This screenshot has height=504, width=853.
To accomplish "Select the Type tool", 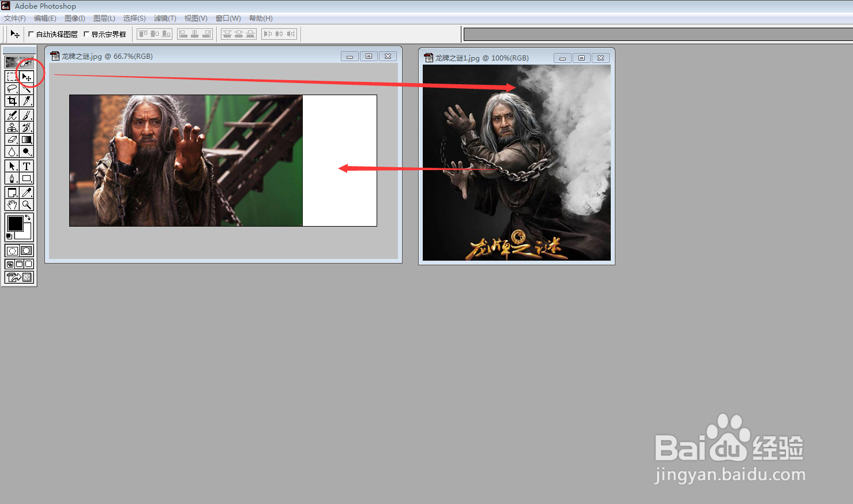I will (27, 166).
